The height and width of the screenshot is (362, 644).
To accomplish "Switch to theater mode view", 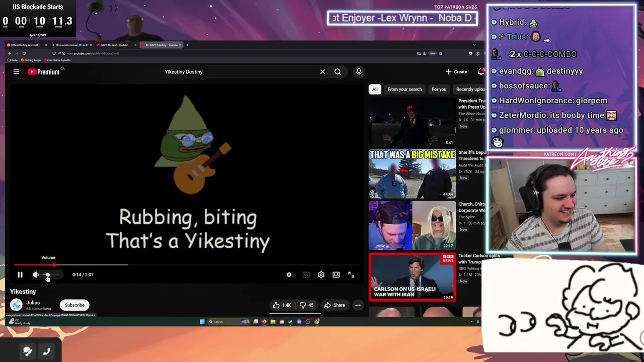I will [x=336, y=275].
